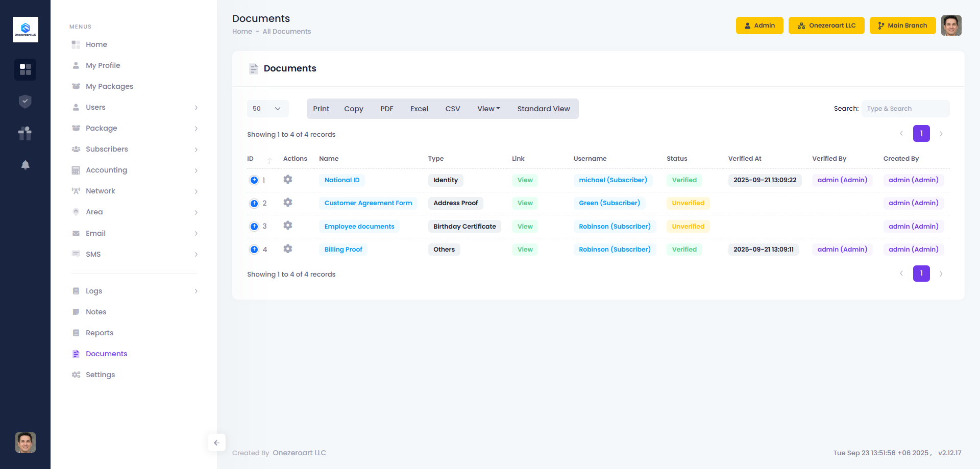The image size is (980, 469).
Task: Click the Onezeroart LLC logo
Action: point(25,30)
